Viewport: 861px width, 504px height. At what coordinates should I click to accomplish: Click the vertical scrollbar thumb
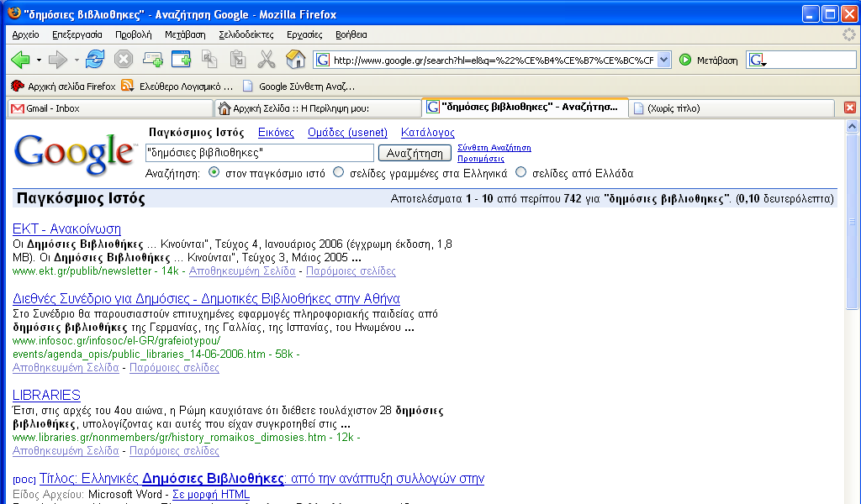[853, 222]
